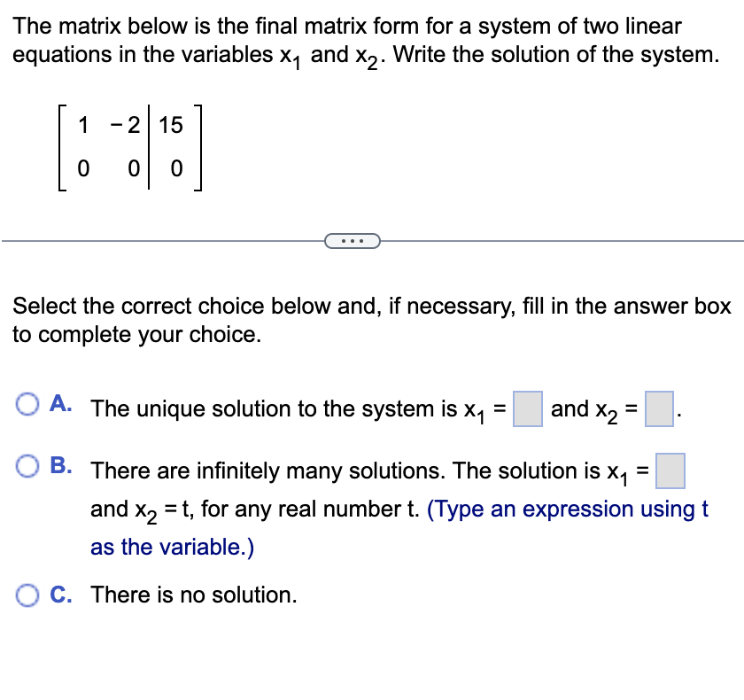Click inside the empty box after x1 =
This screenshot has height=700, width=744.
(529, 409)
